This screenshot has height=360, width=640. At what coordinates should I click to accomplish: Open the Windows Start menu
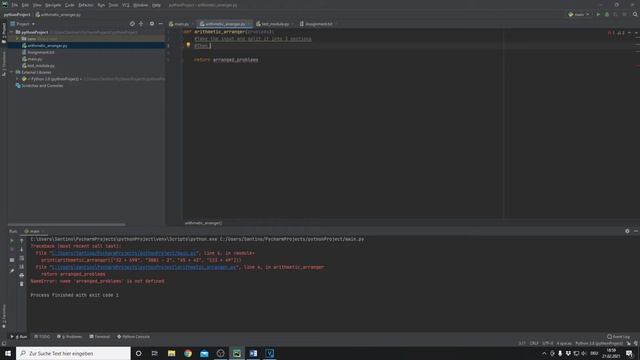pyautogui.click(x=8, y=353)
